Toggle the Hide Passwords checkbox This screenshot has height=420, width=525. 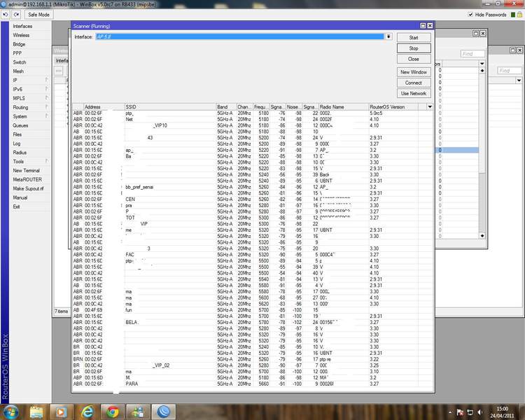tap(470, 15)
